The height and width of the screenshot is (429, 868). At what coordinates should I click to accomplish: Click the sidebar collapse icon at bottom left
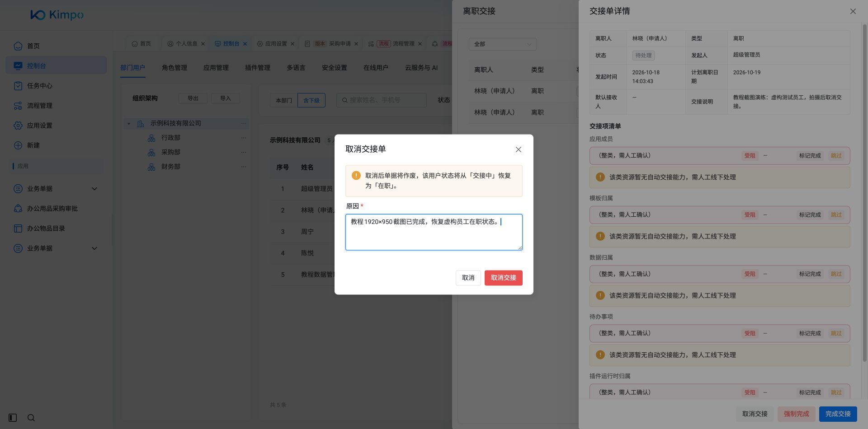tap(13, 418)
